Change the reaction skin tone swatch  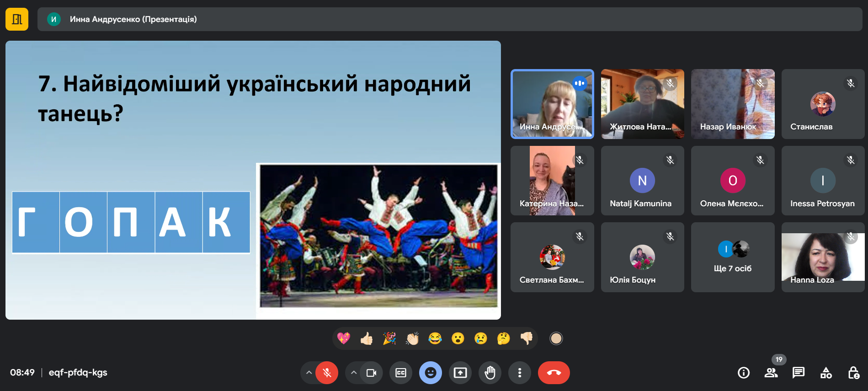click(x=556, y=338)
